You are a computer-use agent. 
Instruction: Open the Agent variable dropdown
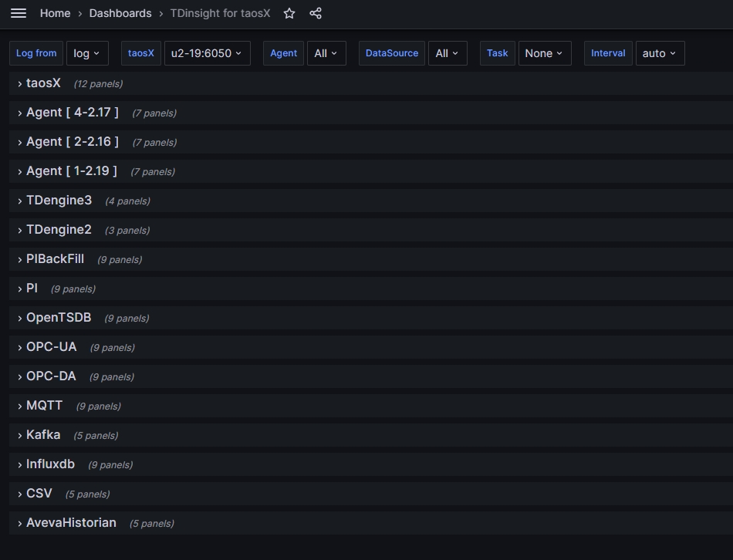(326, 53)
